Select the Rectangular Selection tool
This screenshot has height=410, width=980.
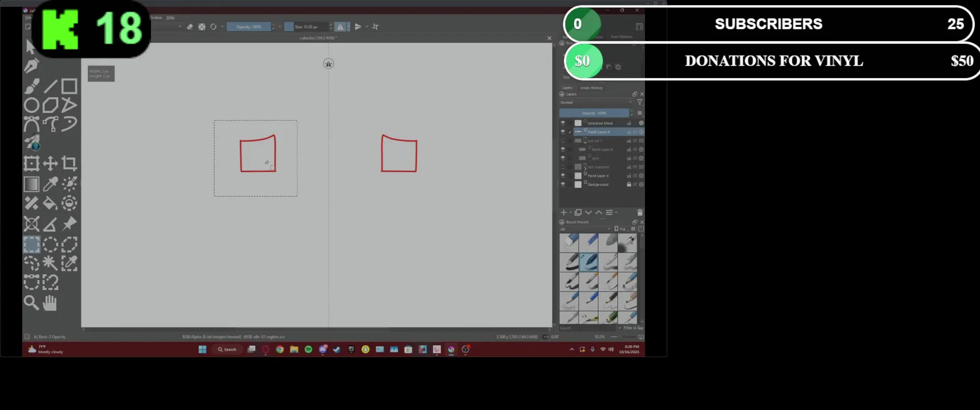point(31,245)
